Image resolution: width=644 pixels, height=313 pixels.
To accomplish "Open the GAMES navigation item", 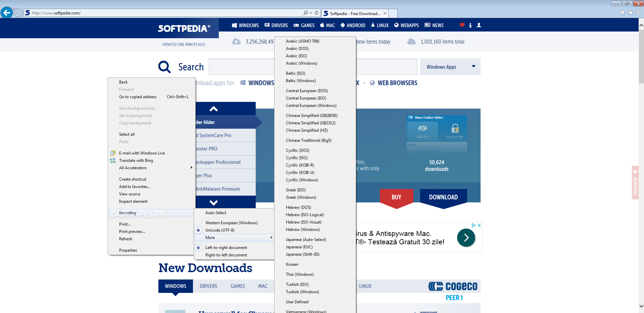I will coord(304,25).
